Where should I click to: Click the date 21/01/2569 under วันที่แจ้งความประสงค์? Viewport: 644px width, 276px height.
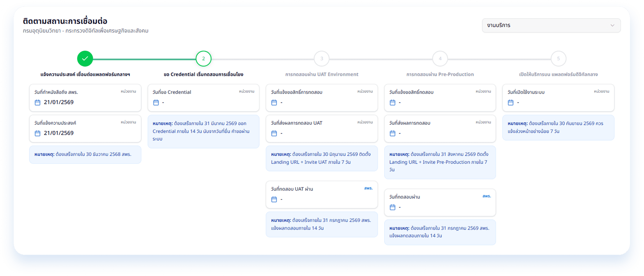[x=58, y=133]
